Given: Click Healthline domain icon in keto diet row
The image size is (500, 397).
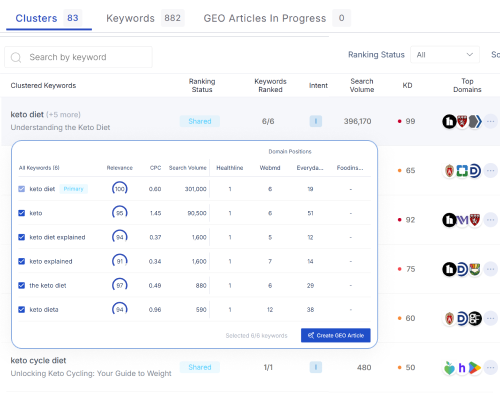Looking at the screenshot, I should 449,121.
